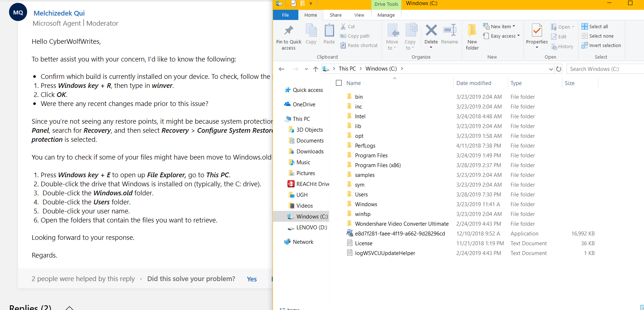The width and height of the screenshot is (644, 310).
Task: Open Melchizedek Qui profile link
Action: (59, 13)
